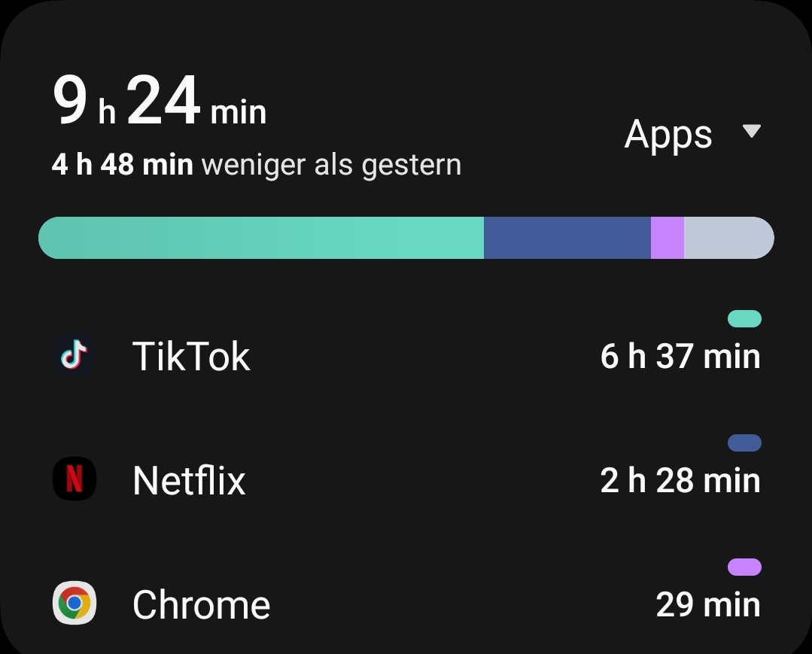Tap the teal legend pill above TikTok time
Image resolution: width=812 pixels, height=654 pixels.
click(744, 318)
